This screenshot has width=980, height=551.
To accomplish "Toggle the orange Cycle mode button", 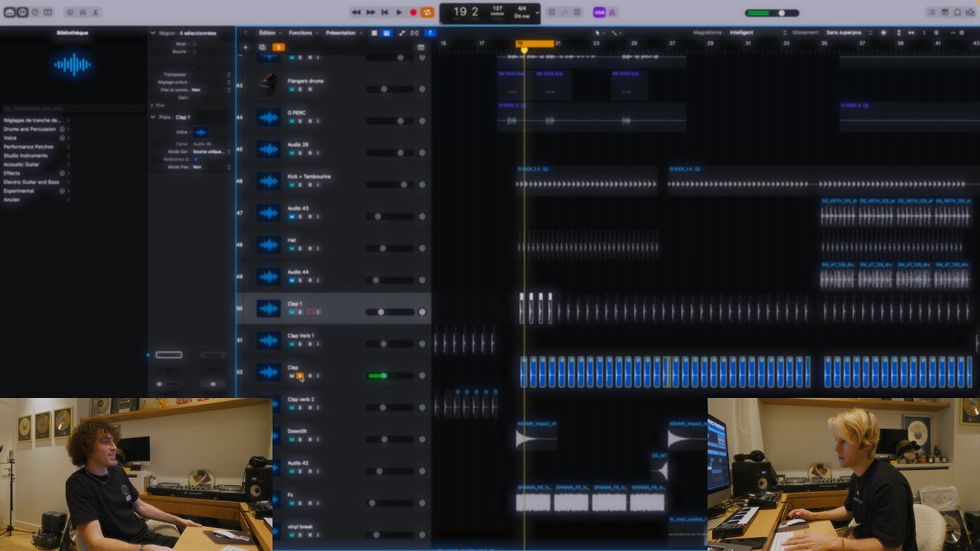I will tap(427, 12).
